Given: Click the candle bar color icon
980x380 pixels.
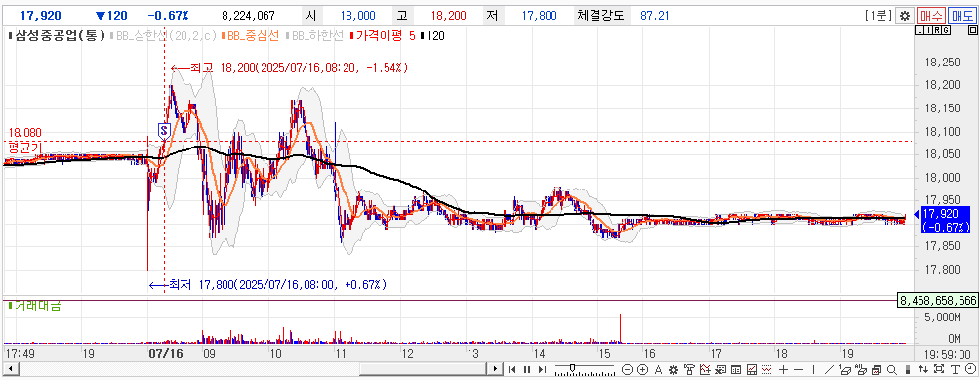Looking at the screenshot, I should click(x=908, y=369).
